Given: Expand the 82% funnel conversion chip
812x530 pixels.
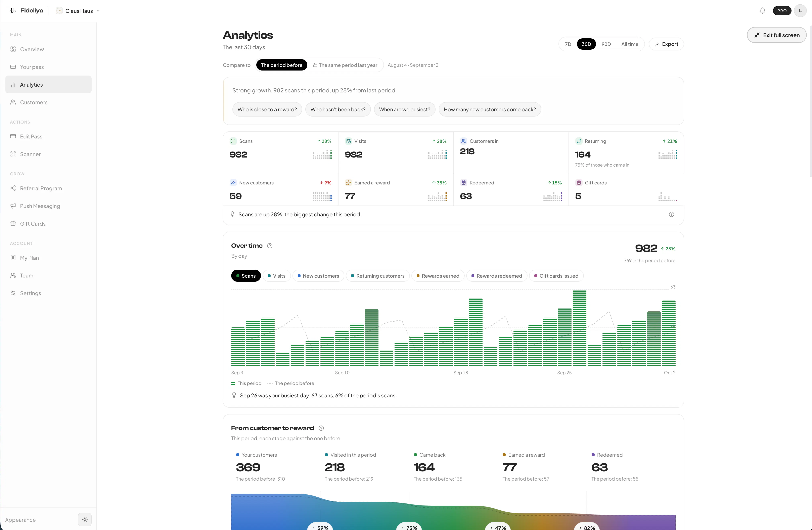Looking at the screenshot, I should (587, 527).
